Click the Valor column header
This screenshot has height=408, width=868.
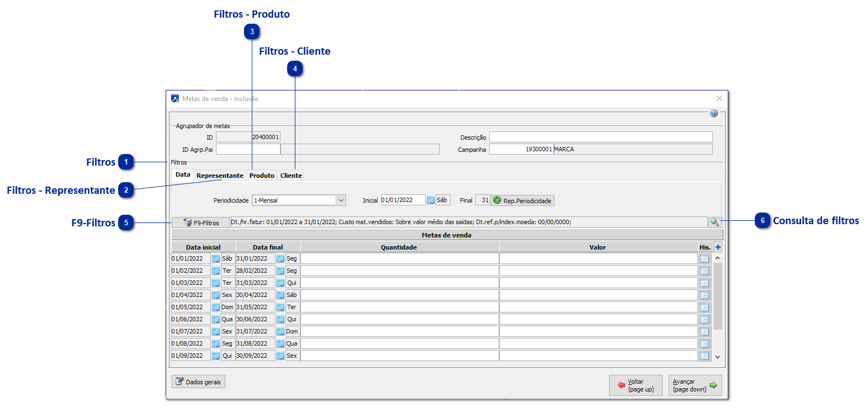click(598, 247)
